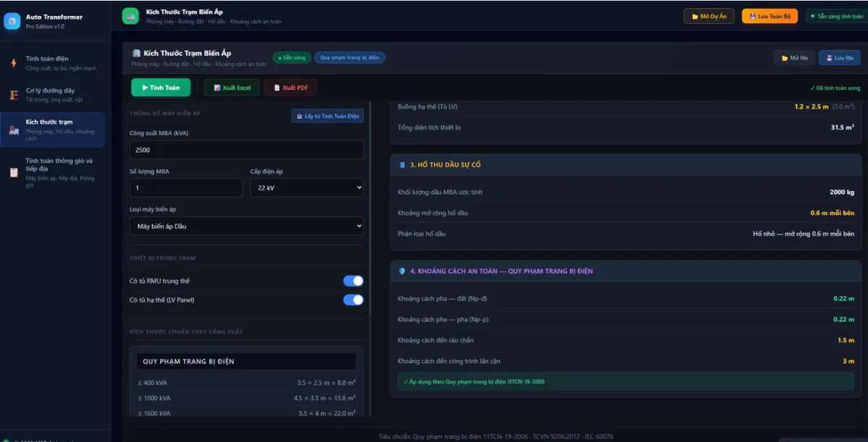Screen dimensions: 868x442
Task: Export results with Xuất PDF button
Action: click(x=290, y=88)
